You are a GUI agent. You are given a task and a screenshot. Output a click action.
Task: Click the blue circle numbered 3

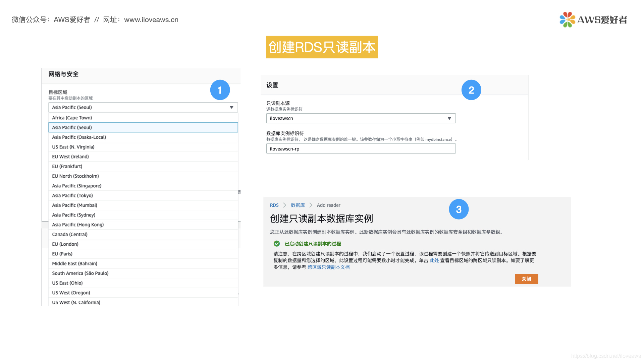click(459, 209)
